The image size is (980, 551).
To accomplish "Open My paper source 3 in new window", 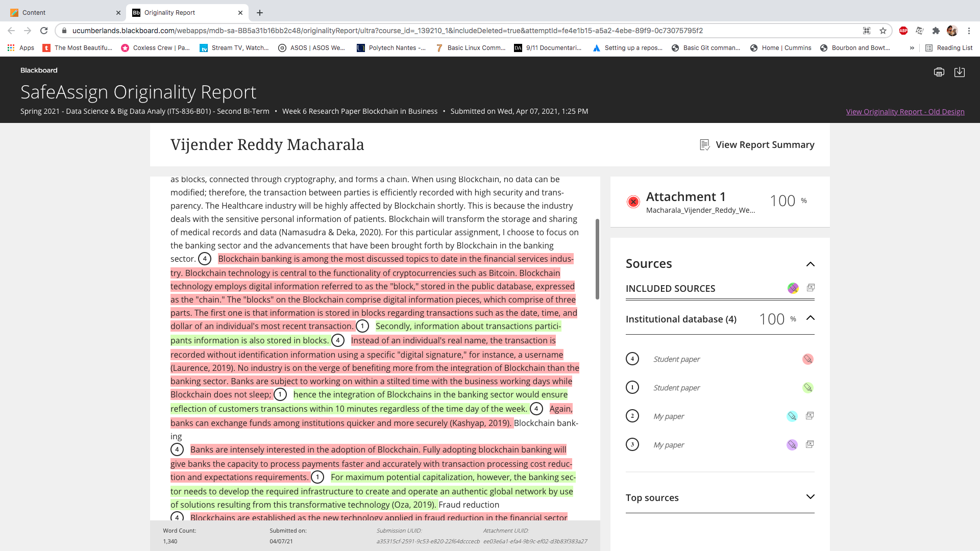I will coord(810,444).
